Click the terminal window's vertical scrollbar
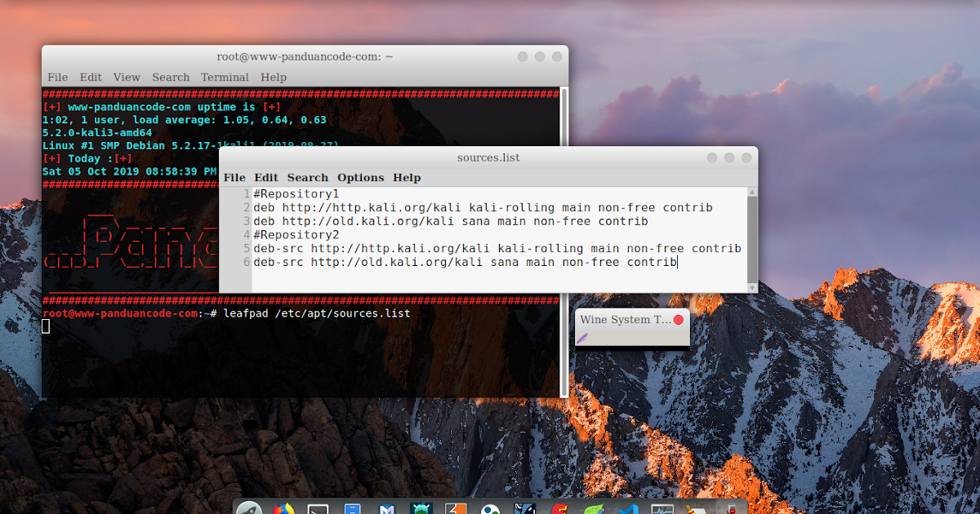Viewport: 980px width, 514px height. pyautogui.click(x=563, y=241)
